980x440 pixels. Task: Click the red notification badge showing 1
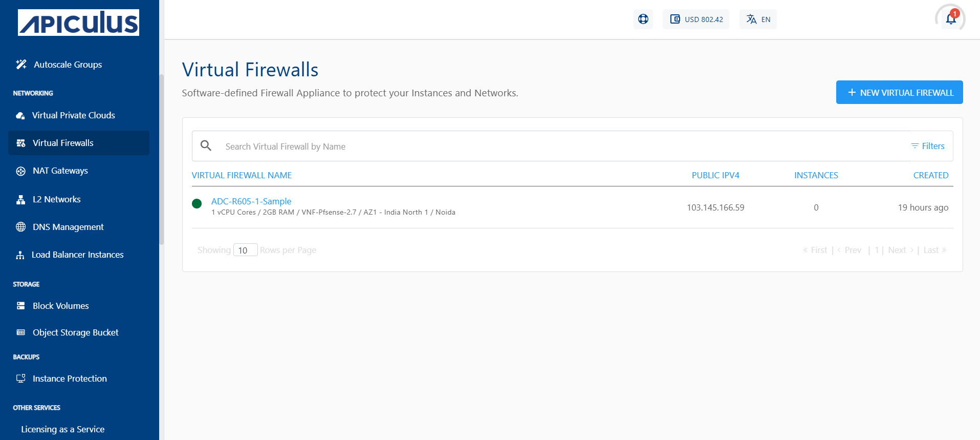[955, 14]
